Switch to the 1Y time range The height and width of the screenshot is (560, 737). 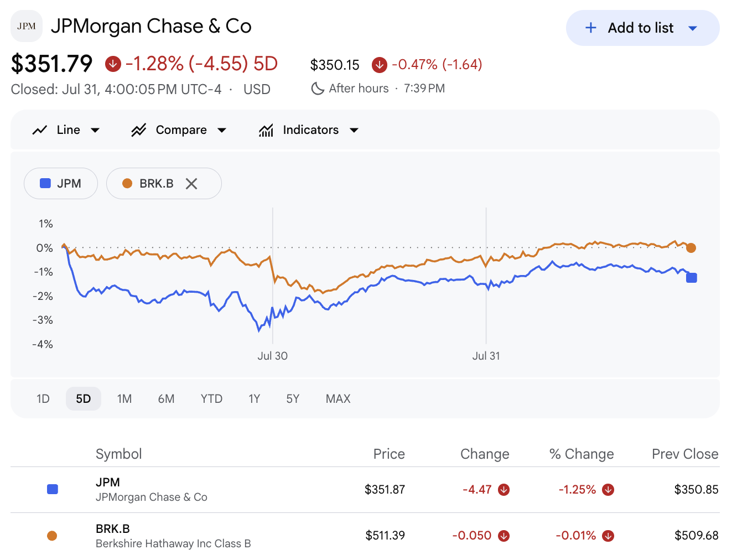[255, 399]
